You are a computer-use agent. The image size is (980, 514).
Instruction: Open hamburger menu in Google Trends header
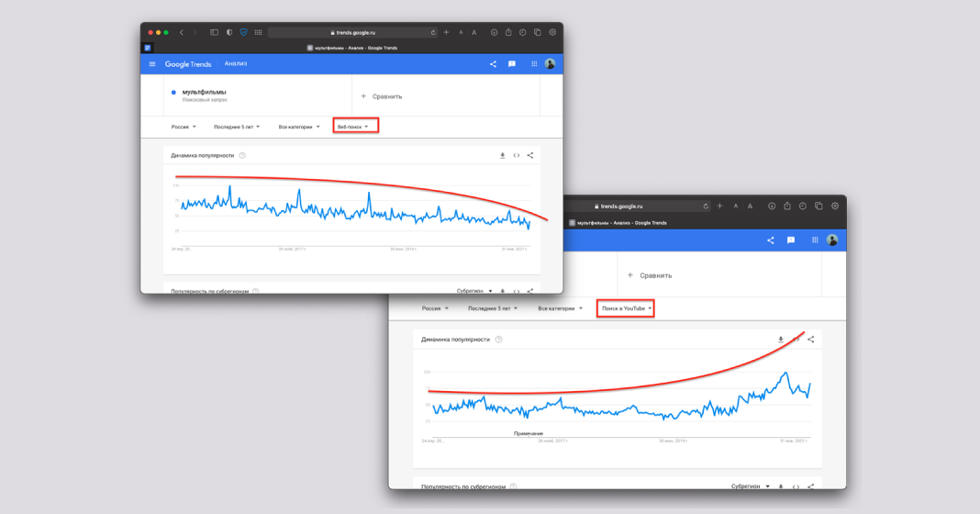pos(152,63)
